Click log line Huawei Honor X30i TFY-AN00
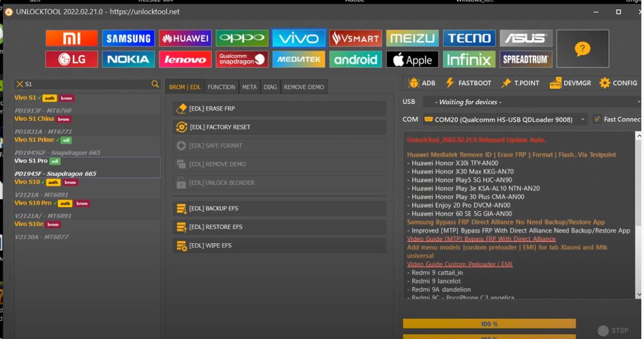The height and width of the screenshot is (339, 644). (452, 163)
